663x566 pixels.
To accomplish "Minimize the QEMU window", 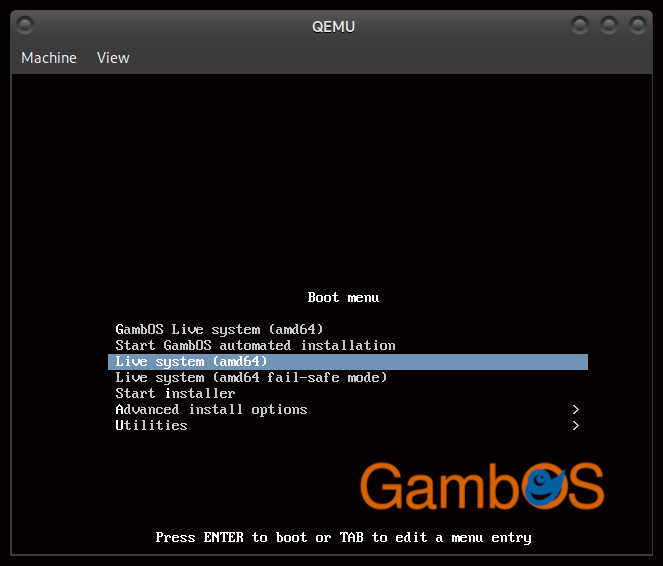I will [581, 24].
